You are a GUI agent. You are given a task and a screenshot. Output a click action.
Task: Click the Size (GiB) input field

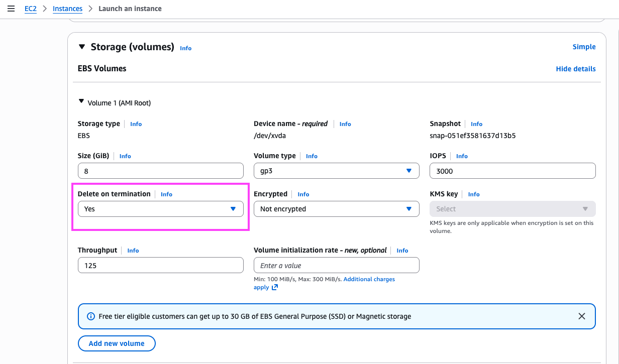[x=160, y=171]
